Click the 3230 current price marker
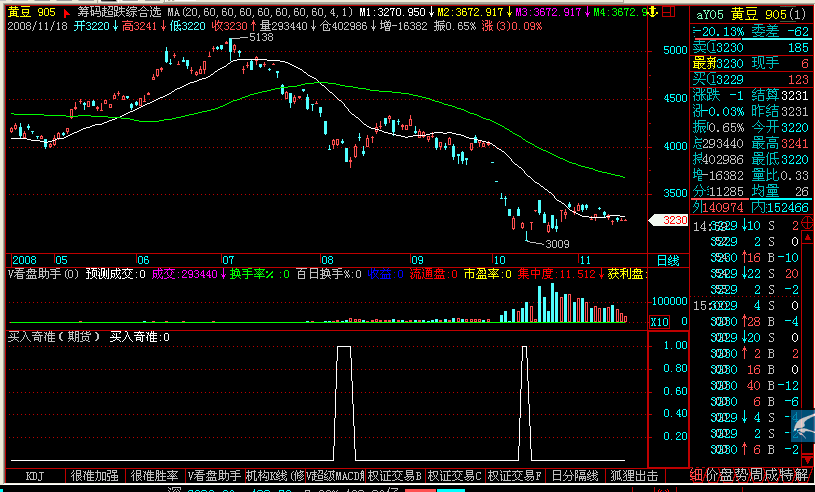Image resolution: width=815 pixels, height=492 pixels. tap(670, 220)
